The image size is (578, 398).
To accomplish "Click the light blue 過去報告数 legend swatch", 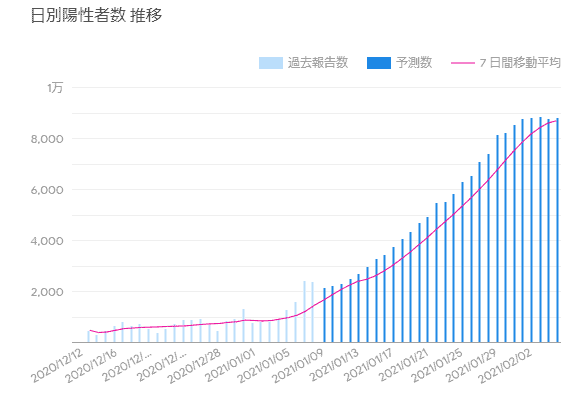I will [271, 63].
